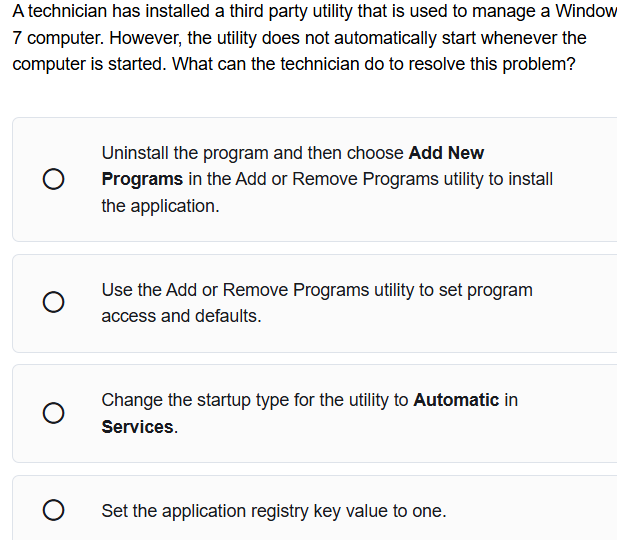Click "Use the Add or Remove Programs utility" text
Viewport: 617px width, 540px height.
(x=257, y=290)
